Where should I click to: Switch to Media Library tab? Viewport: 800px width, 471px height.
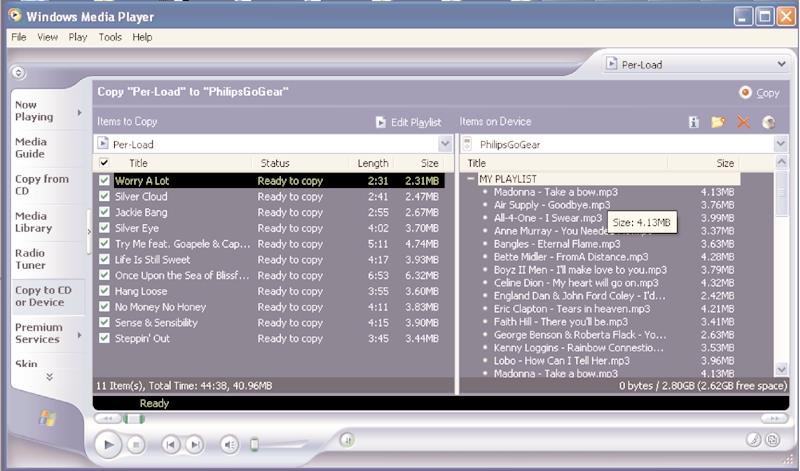coord(34,222)
